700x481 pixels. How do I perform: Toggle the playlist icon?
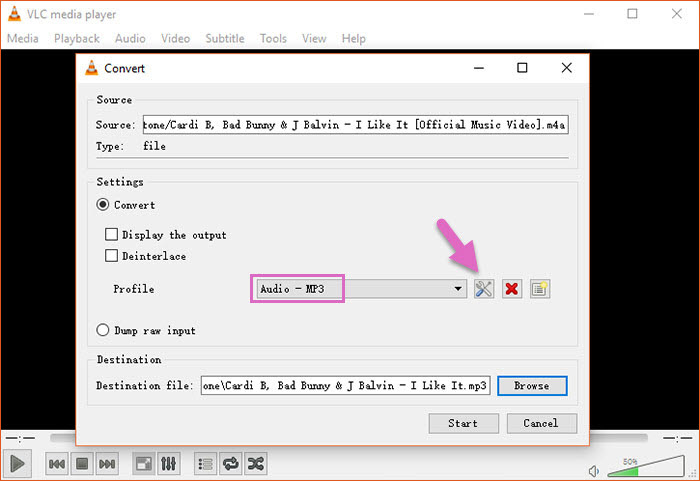click(x=205, y=464)
